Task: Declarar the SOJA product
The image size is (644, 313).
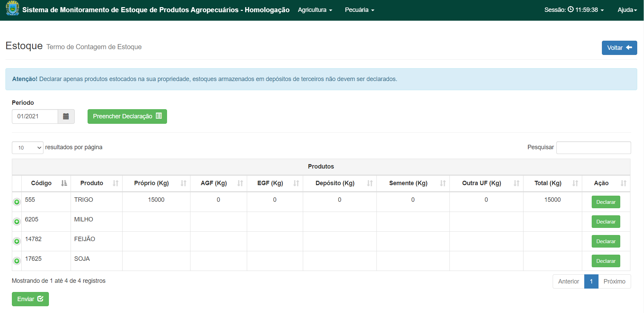Action: click(x=606, y=261)
